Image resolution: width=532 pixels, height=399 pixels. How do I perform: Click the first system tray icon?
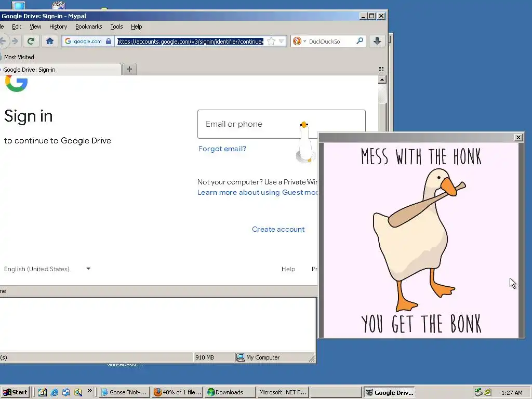click(x=478, y=392)
